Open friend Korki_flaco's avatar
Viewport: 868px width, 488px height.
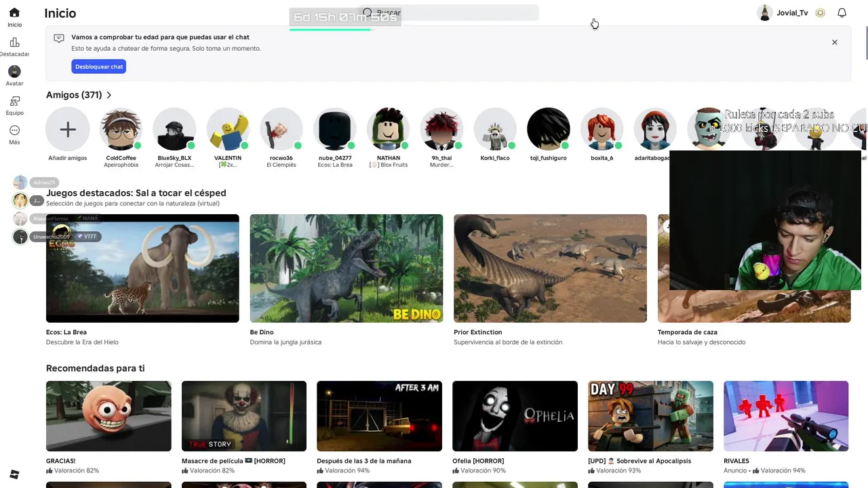(495, 129)
